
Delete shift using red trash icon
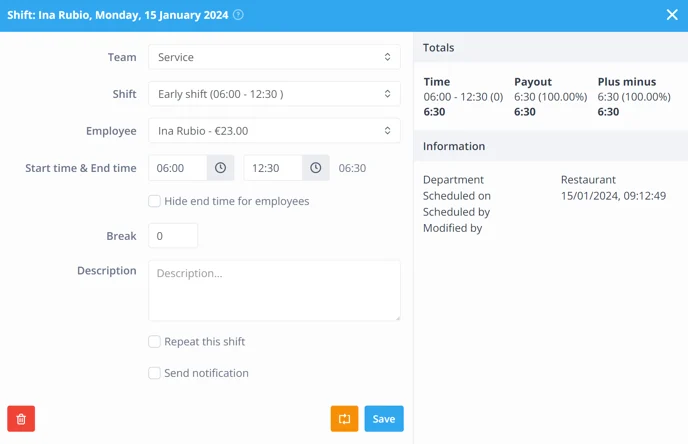(x=21, y=419)
